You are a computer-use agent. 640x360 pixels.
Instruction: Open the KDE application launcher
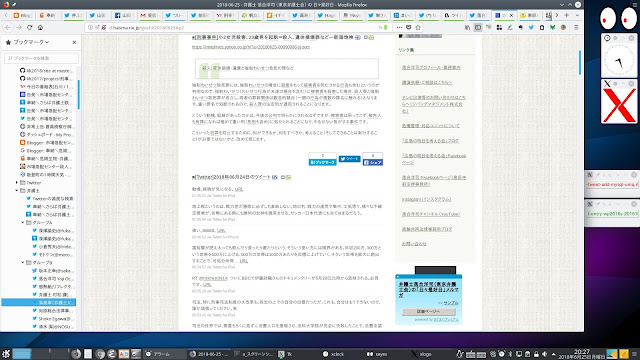[x=5, y=354]
